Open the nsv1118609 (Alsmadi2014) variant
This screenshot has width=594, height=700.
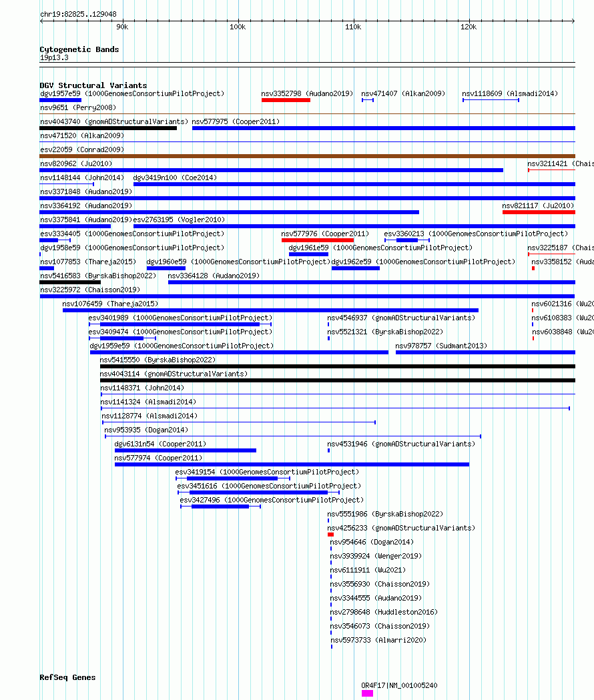[x=510, y=93]
